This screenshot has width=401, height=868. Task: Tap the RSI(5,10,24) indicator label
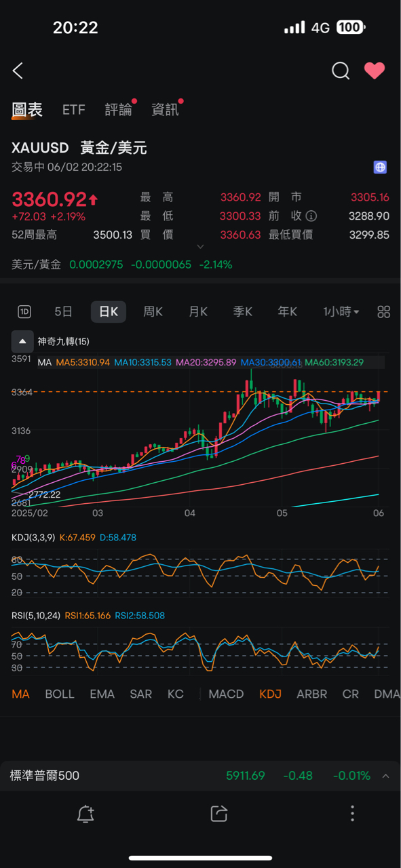36,616
